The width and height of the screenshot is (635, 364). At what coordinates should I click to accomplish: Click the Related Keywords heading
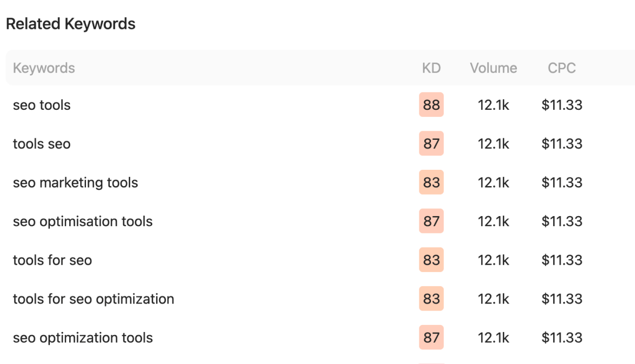[x=70, y=23]
